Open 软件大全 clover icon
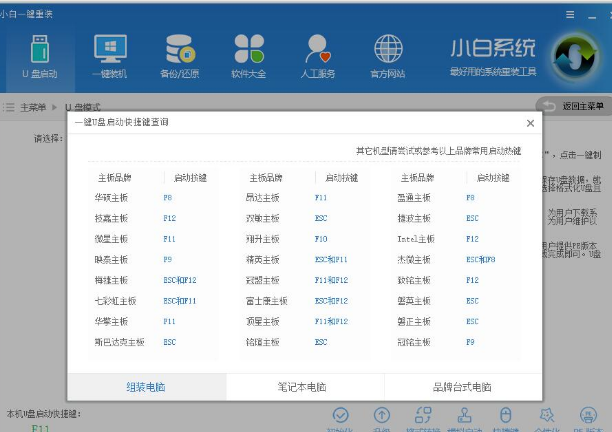This screenshot has width=612, height=432. pos(248,52)
